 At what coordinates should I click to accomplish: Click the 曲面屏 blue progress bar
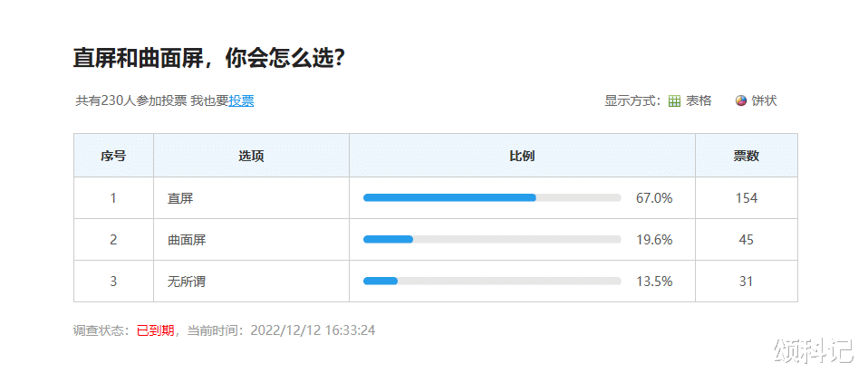coord(388,239)
